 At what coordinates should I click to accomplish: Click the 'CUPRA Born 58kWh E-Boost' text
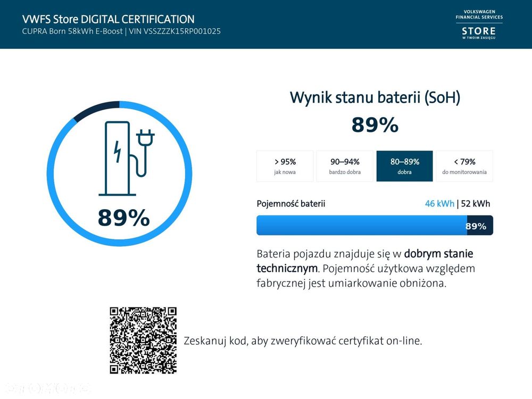coord(72,31)
